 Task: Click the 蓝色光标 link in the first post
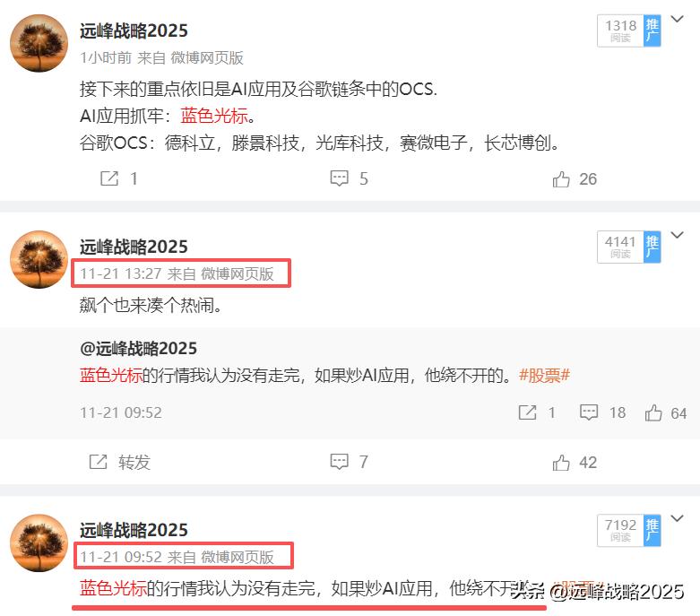214,116
